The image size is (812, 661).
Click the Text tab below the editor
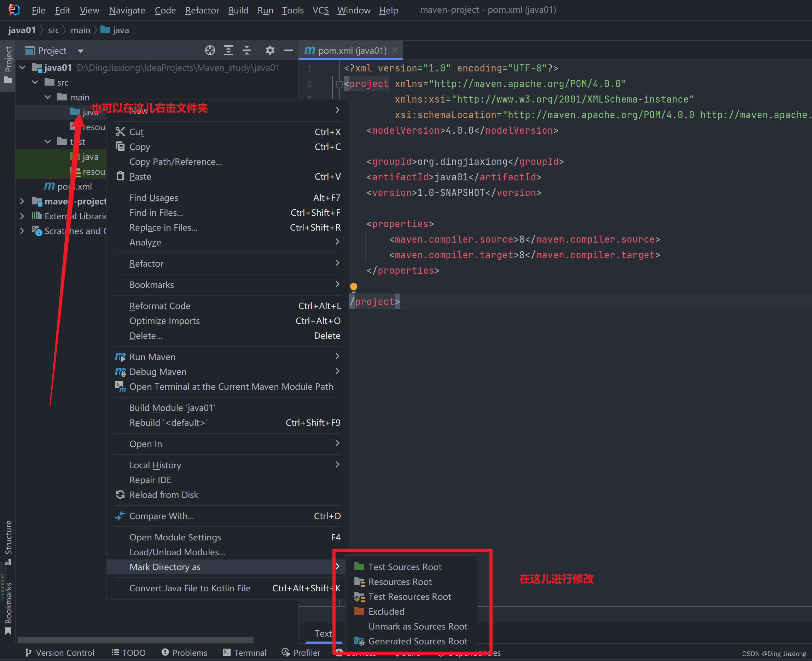(323, 633)
